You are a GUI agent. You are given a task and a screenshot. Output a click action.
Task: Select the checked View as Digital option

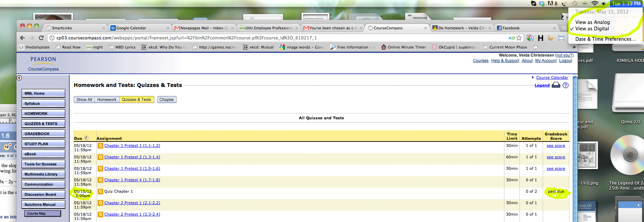(x=592, y=29)
